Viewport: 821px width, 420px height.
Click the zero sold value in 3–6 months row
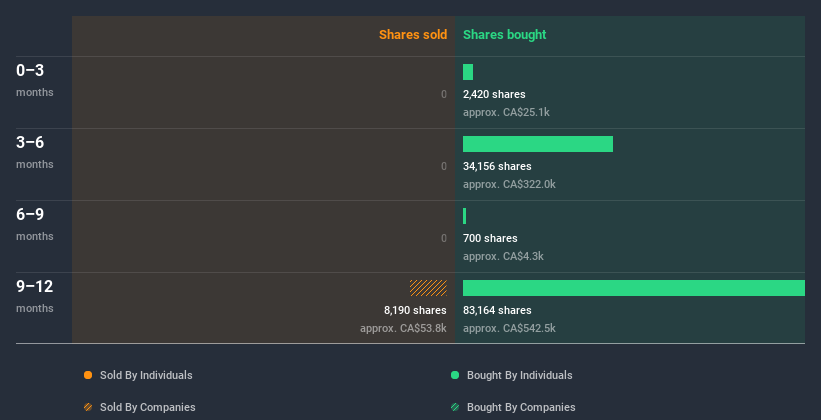pos(444,166)
